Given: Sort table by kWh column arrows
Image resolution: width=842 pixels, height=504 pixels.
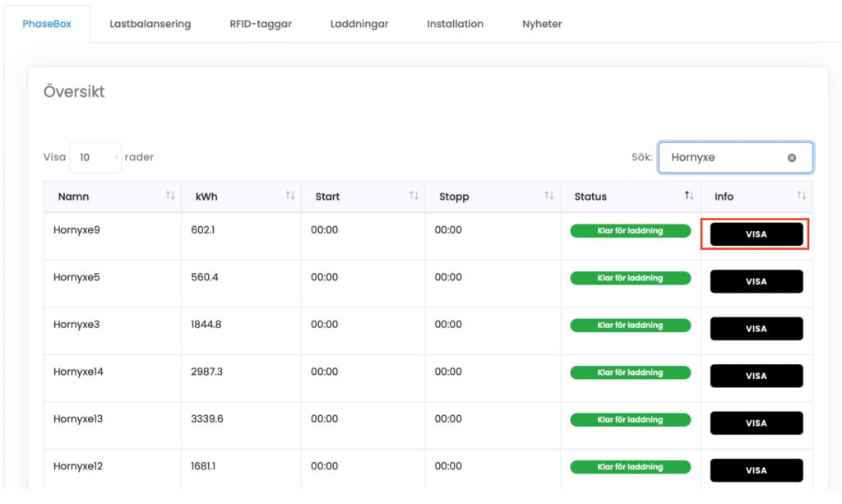Looking at the screenshot, I should pos(290,196).
